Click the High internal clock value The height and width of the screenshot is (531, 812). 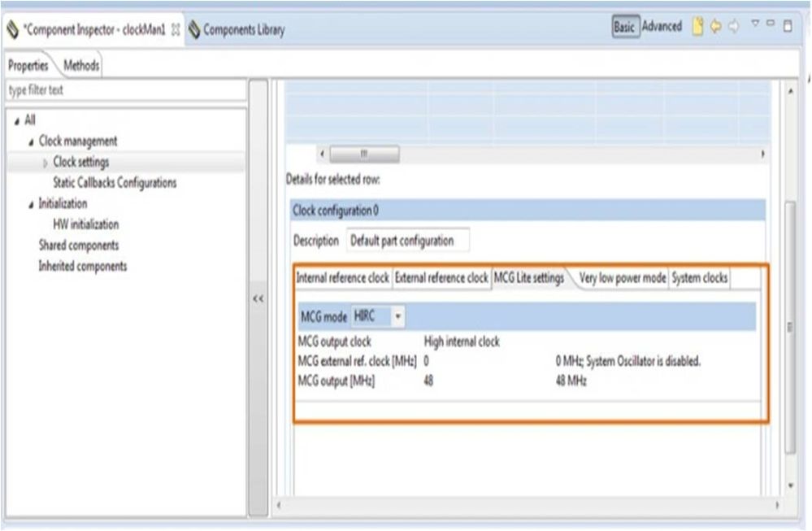coord(462,342)
